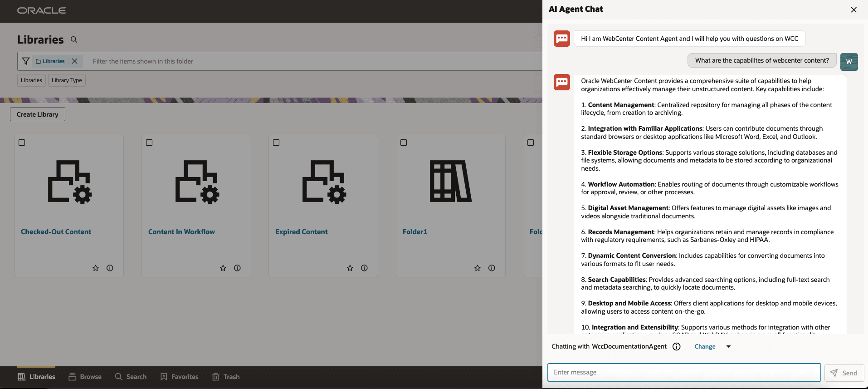Click the user question about capabilities
868x389 pixels.
tap(762, 60)
